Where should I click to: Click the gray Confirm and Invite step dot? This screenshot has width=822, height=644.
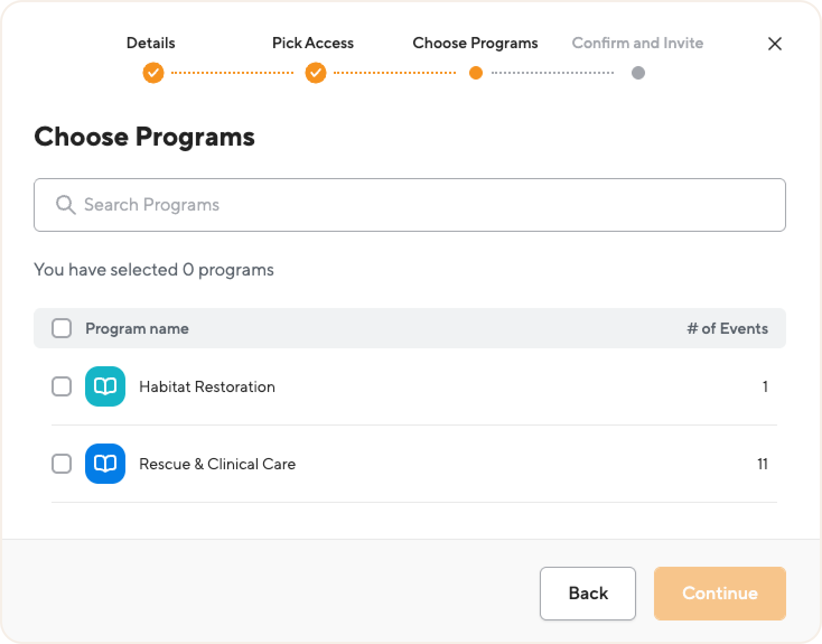(638, 73)
